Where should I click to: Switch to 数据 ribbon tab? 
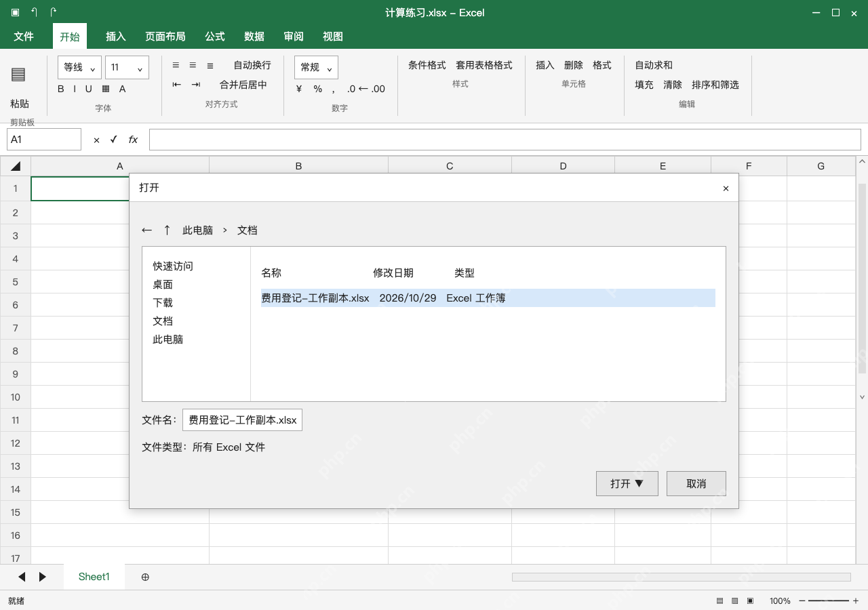point(254,37)
